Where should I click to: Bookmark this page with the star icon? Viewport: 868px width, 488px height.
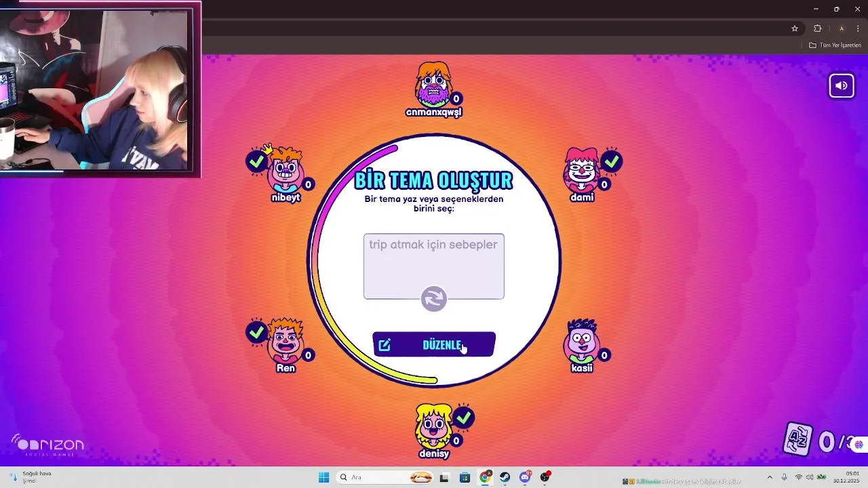tap(795, 28)
